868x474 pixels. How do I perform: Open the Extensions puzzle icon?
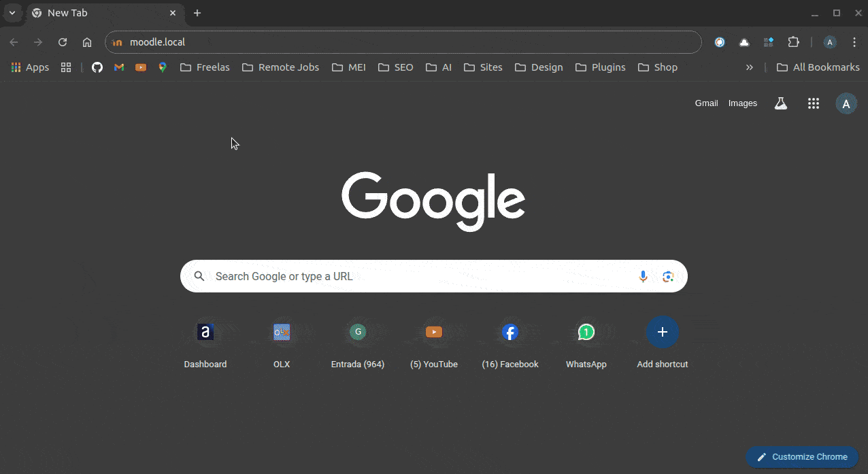point(793,42)
